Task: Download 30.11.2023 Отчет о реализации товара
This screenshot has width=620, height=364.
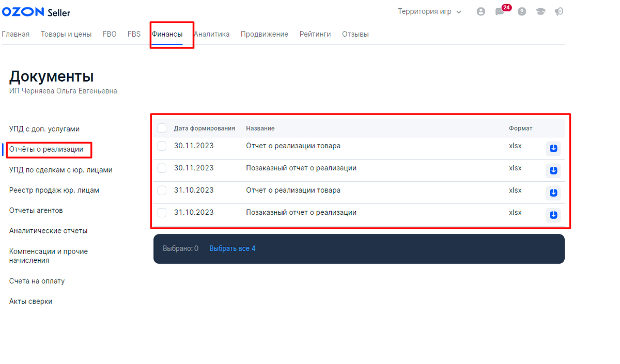Action: [553, 149]
